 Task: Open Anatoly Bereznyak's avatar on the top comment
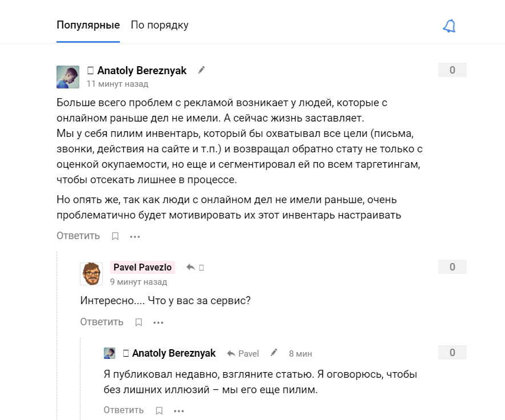(x=68, y=77)
